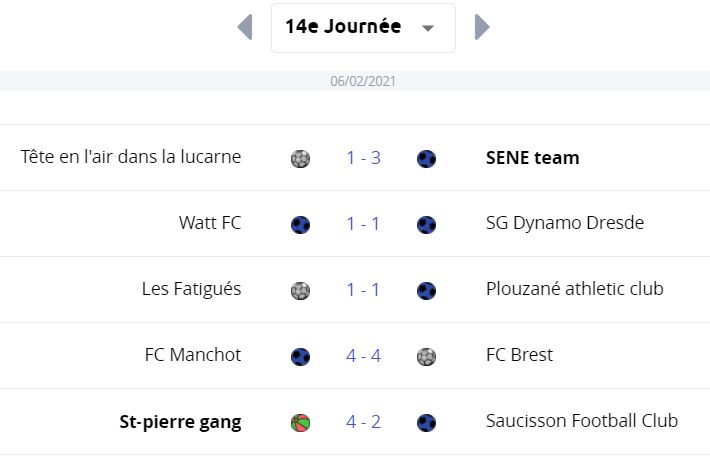Viewport: 710px width, 460px height.
Task: Open Saucisson Football Club team page
Action: coord(582,421)
